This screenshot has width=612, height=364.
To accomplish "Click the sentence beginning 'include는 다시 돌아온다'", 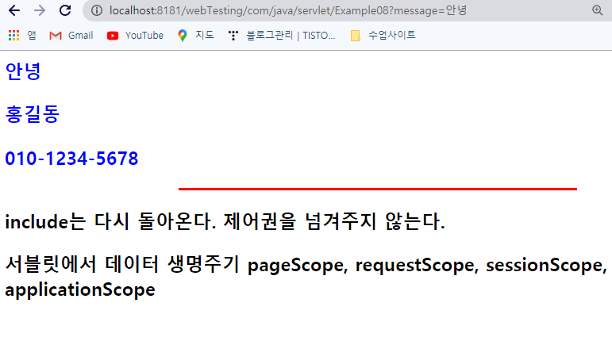I will 225,221.
